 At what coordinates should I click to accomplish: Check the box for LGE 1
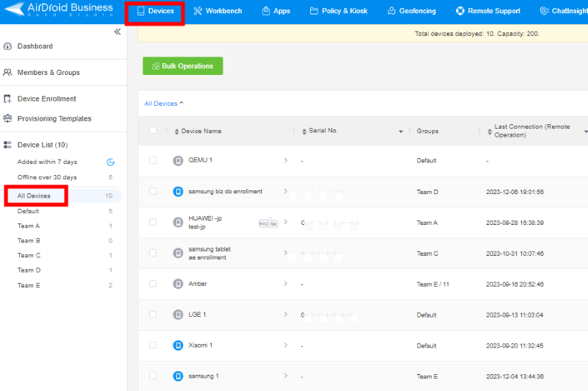[x=153, y=314]
